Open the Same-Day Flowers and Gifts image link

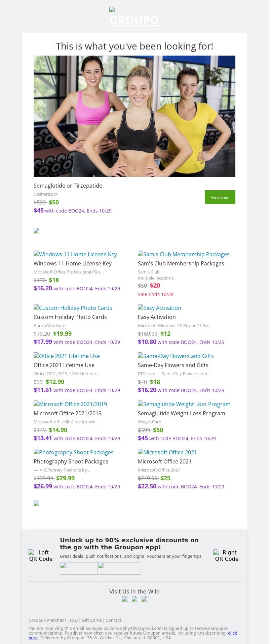point(176,356)
